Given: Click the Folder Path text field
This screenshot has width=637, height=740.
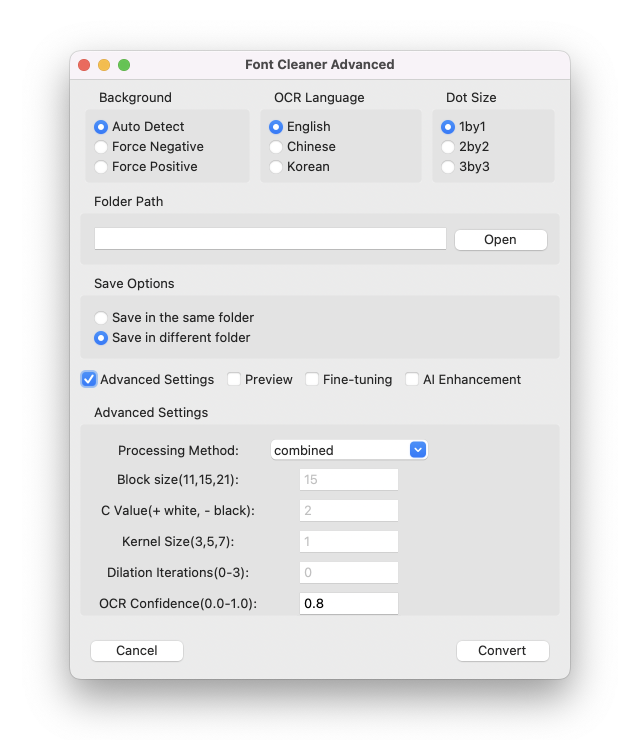Looking at the screenshot, I should 270,239.
